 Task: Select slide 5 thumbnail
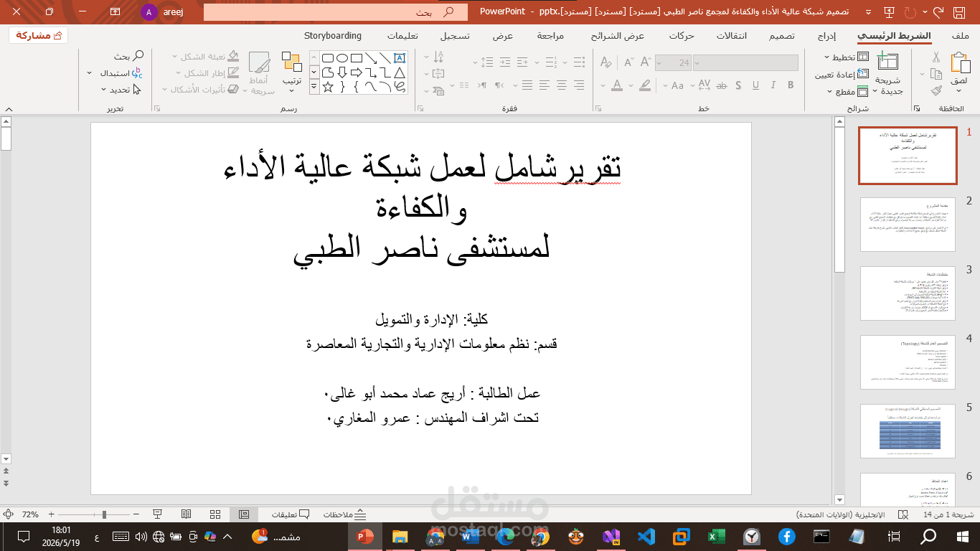[x=908, y=431]
